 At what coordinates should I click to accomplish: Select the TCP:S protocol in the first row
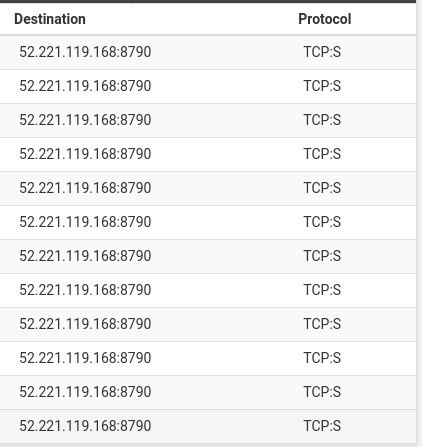tap(322, 52)
